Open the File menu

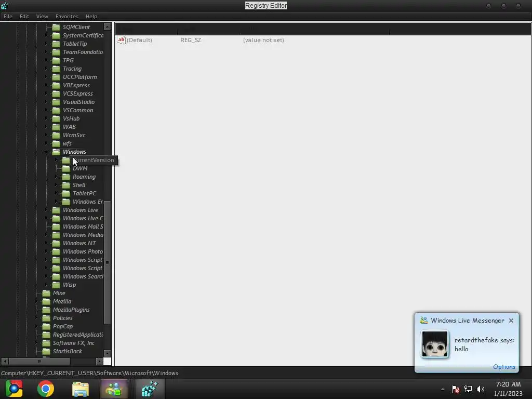[8, 16]
